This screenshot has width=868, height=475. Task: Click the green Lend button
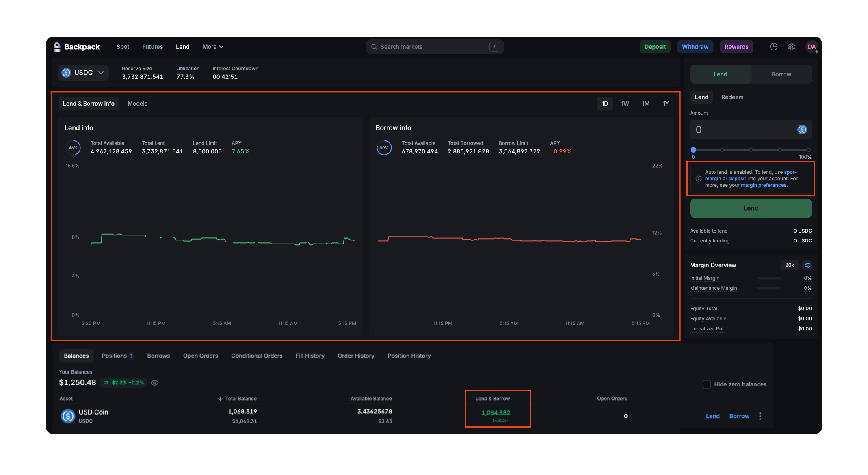[x=750, y=208]
